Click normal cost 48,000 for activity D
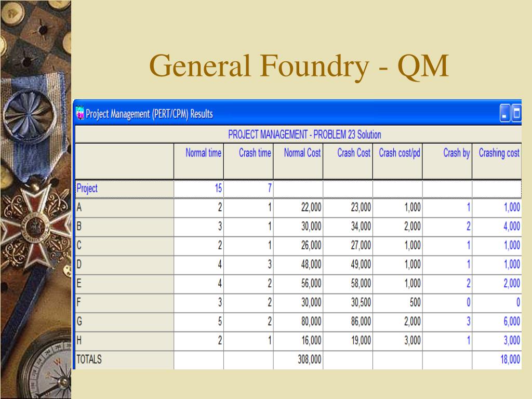532x399 pixels. coord(311,264)
